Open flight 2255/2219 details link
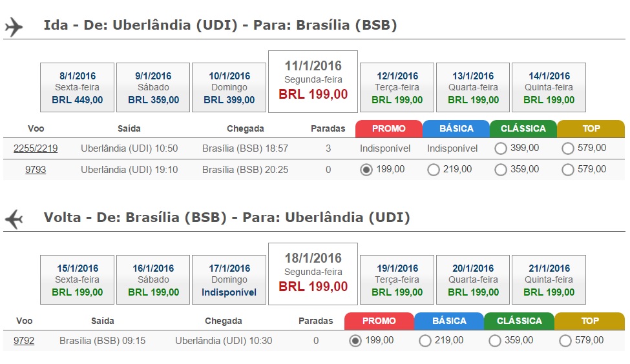 tap(36, 148)
